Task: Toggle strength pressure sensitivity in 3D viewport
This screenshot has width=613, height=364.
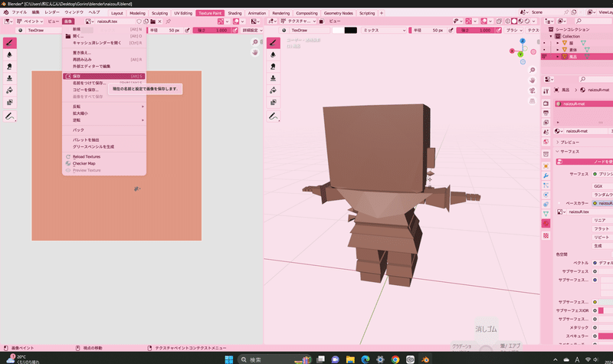Action: coord(499,30)
